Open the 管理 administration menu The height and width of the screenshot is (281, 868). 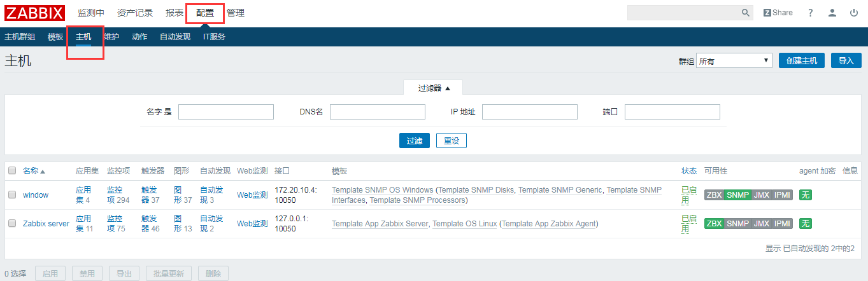tap(236, 13)
